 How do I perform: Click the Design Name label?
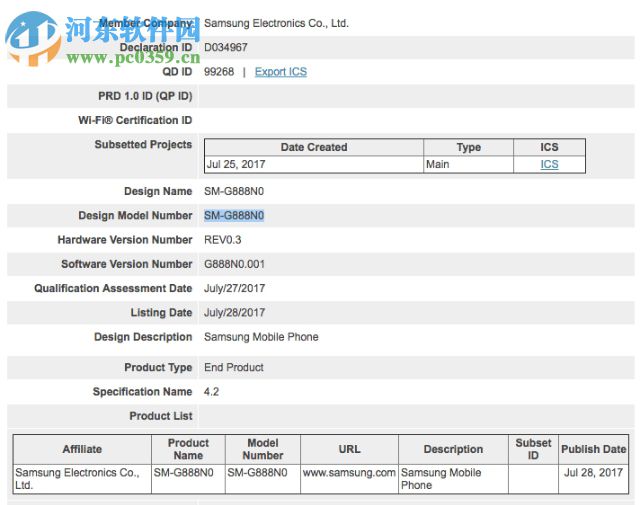(x=158, y=191)
